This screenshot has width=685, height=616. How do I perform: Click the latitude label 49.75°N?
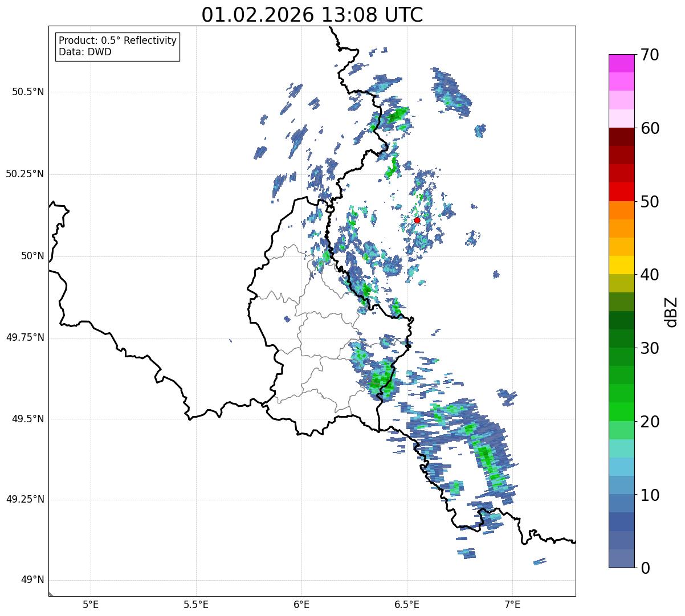click(25, 337)
